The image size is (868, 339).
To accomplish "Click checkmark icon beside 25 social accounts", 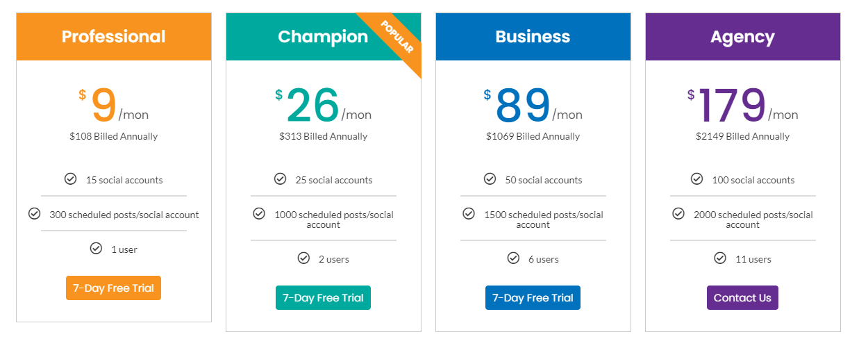I will coord(280,179).
